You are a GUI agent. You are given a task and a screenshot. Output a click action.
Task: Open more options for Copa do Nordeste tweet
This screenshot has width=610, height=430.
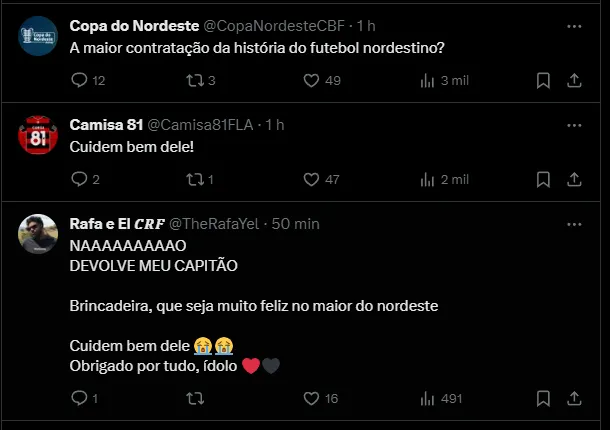click(x=574, y=24)
